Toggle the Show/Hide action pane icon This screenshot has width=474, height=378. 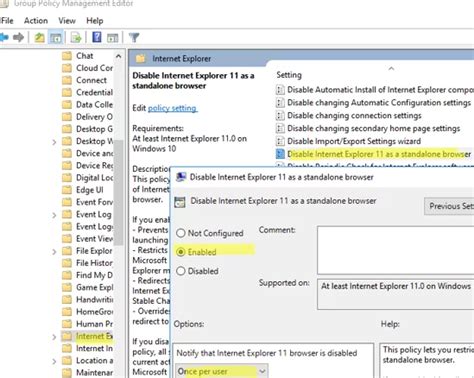pos(112,38)
